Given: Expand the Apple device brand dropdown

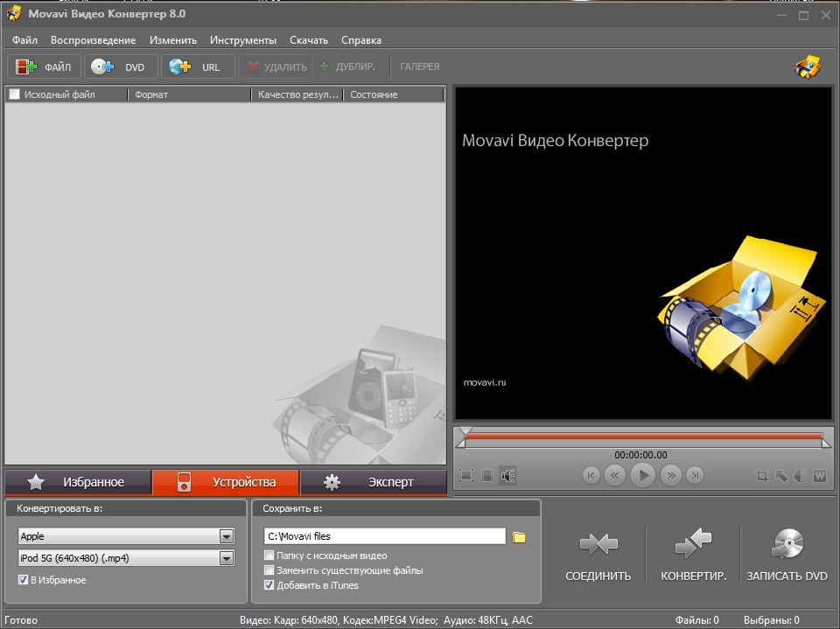Looking at the screenshot, I should click(227, 536).
